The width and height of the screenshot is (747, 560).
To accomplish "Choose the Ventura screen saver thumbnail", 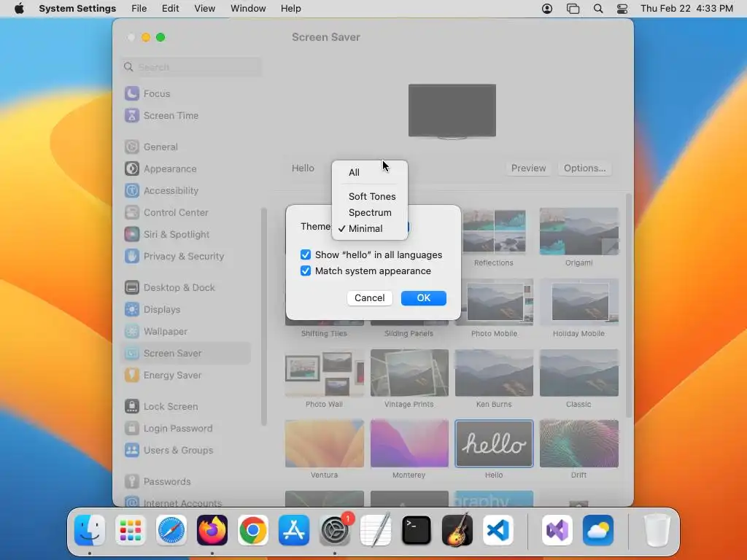I will (325, 444).
